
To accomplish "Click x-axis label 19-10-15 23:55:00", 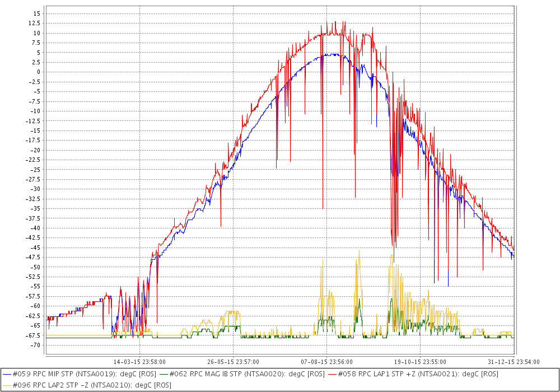I will coord(421,362).
